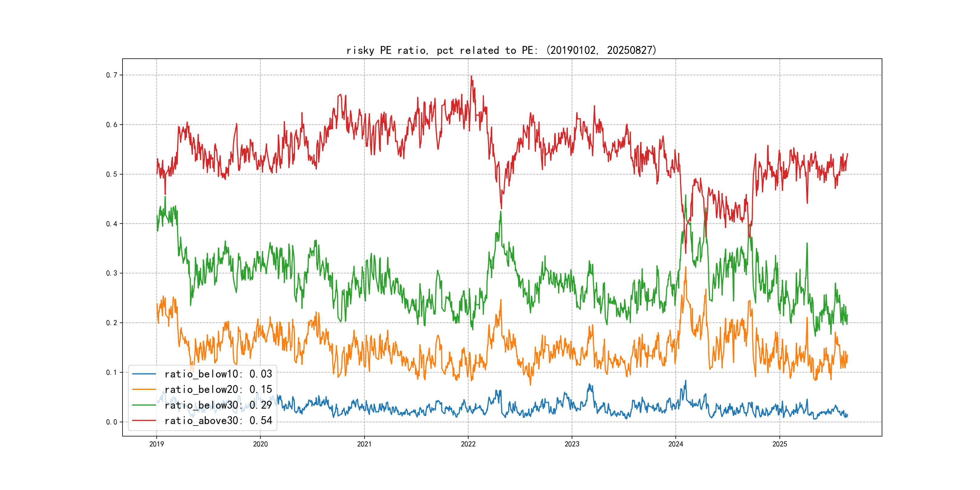Click the 2025 x-axis tick label

[x=779, y=444]
